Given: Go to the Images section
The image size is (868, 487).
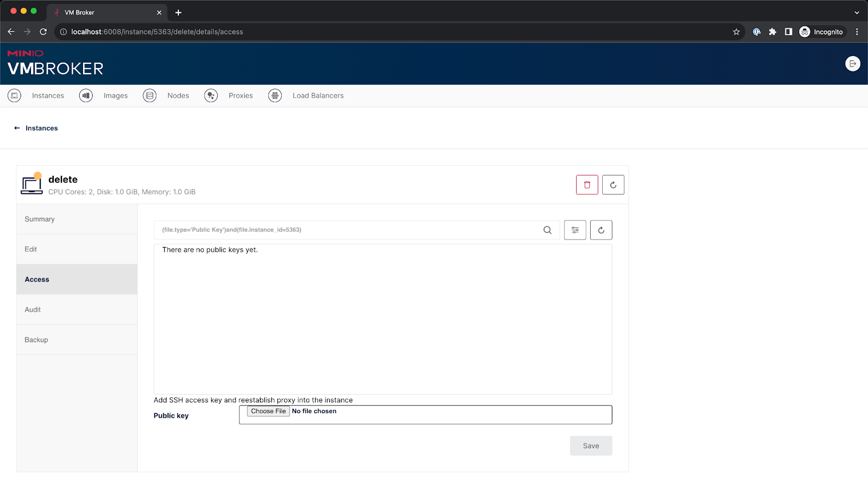Looking at the screenshot, I should (115, 96).
